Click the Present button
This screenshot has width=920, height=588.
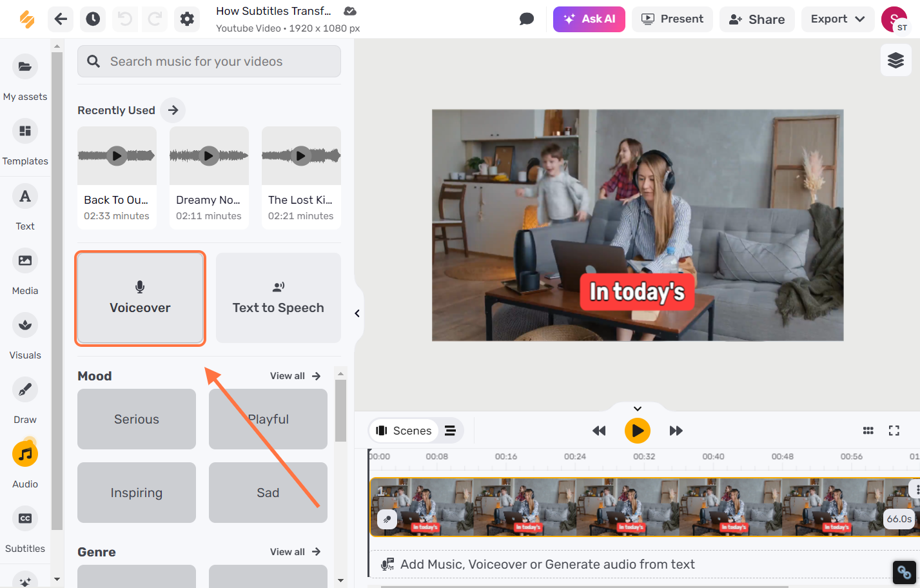coord(672,19)
